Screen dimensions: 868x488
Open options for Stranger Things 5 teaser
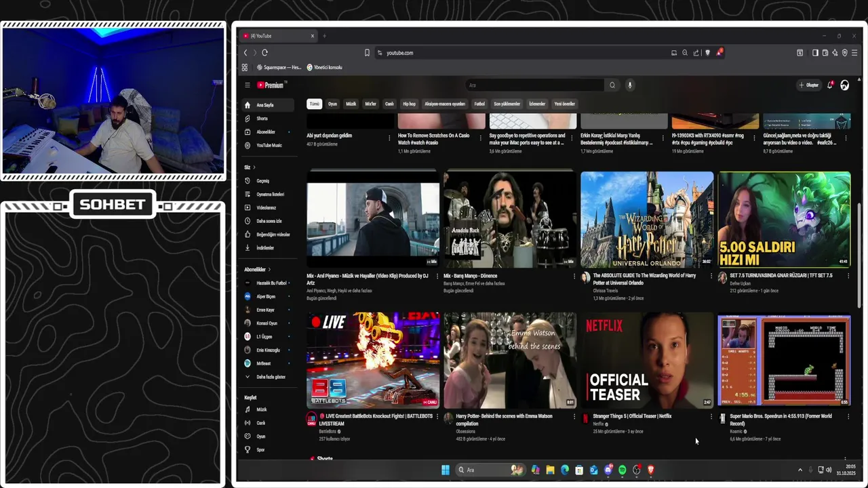point(711,417)
